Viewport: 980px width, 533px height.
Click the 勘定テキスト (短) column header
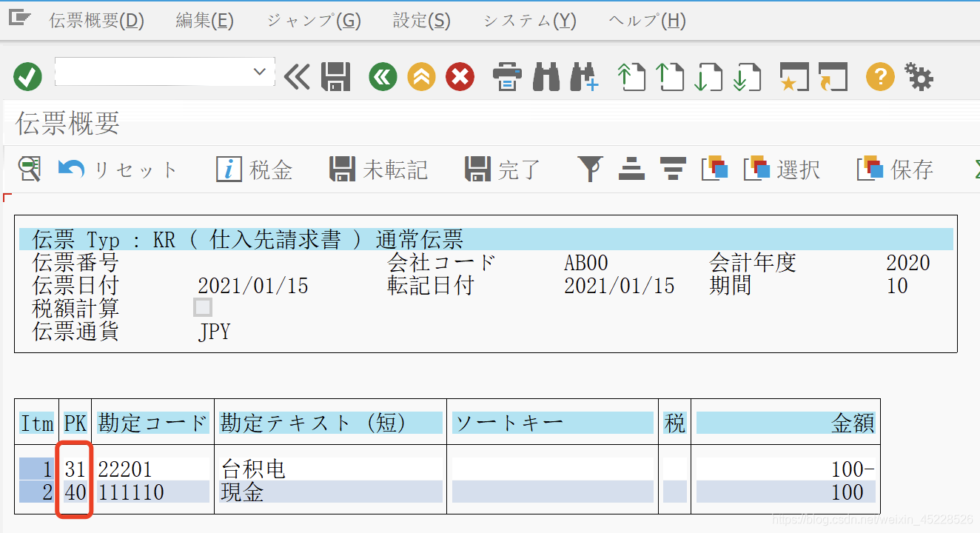tap(331, 423)
